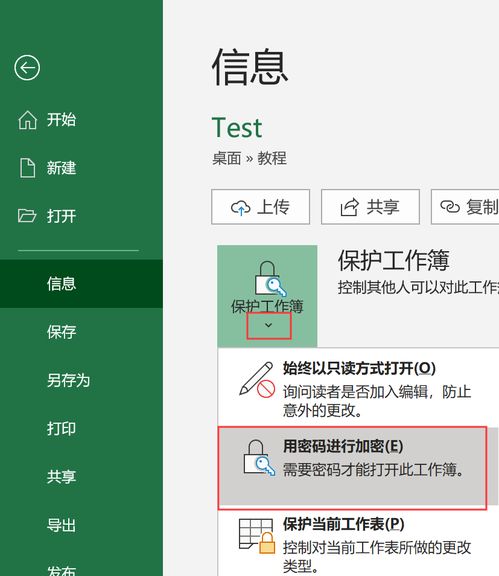Image resolution: width=499 pixels, height=576 pixels.
Task: Click the home icon beside 开始
Action: click(x=28, y=120)
